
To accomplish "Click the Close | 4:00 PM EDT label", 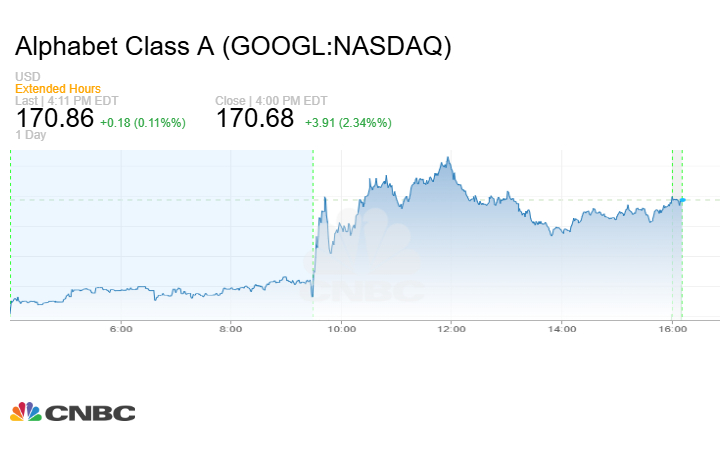I will 270,100.
